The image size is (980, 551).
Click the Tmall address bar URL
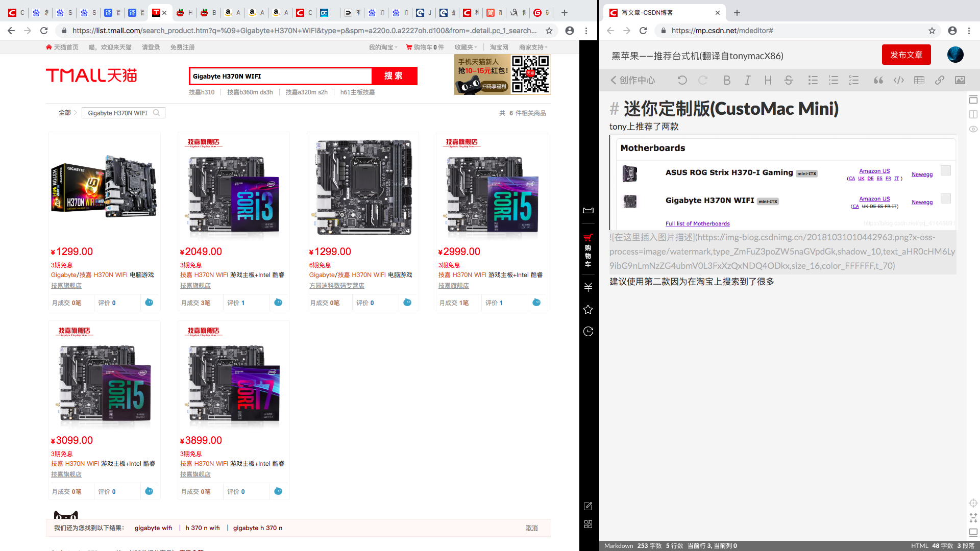pyautogui.click(x=304, y=31)
